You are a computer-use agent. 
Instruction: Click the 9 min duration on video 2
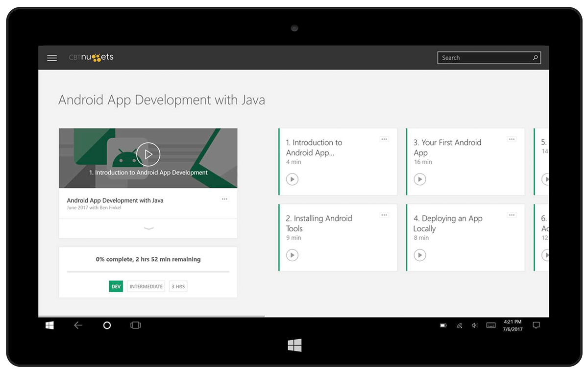click(294, 238)
